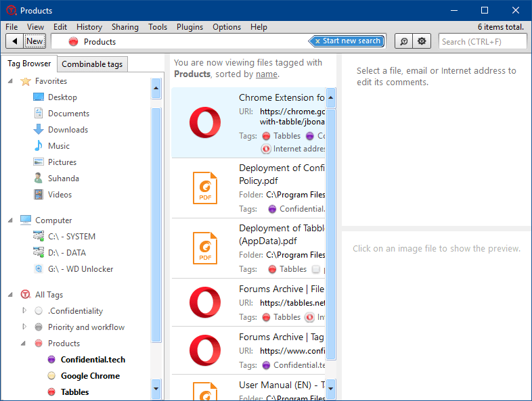Click the Music note icon
The width and height of the screenshot is (532, 401).
click(39, 146)
